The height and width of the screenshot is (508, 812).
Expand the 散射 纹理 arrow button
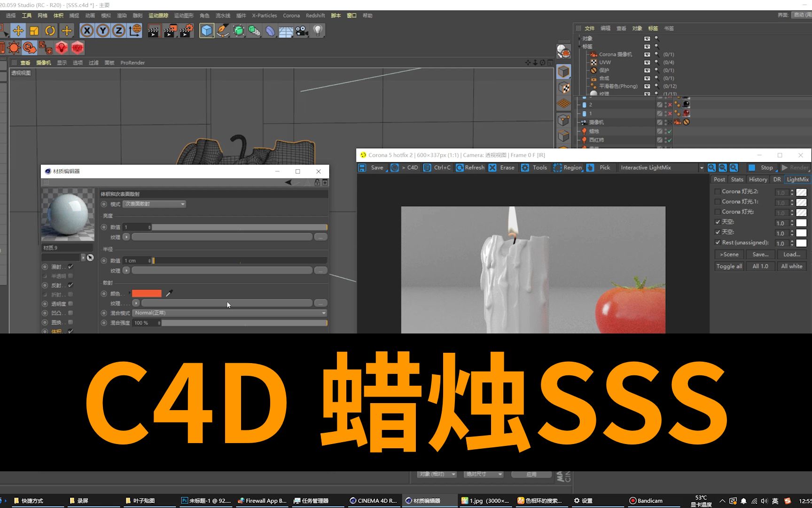136,303
